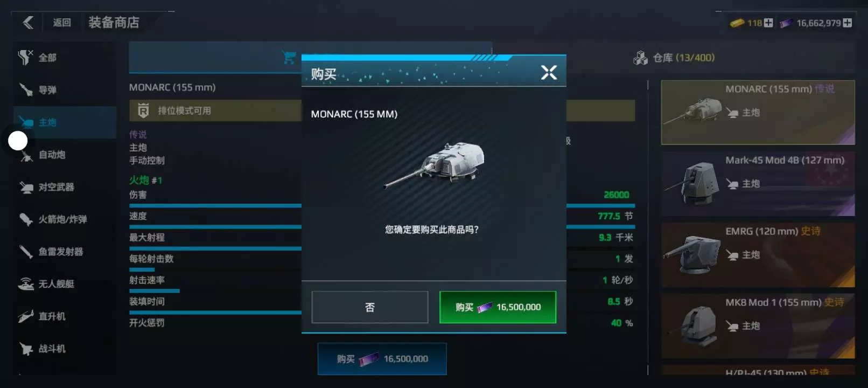This screenshot has width=868, height=388.
Task: Add gold using the plus icon
Action: point(768,23)
